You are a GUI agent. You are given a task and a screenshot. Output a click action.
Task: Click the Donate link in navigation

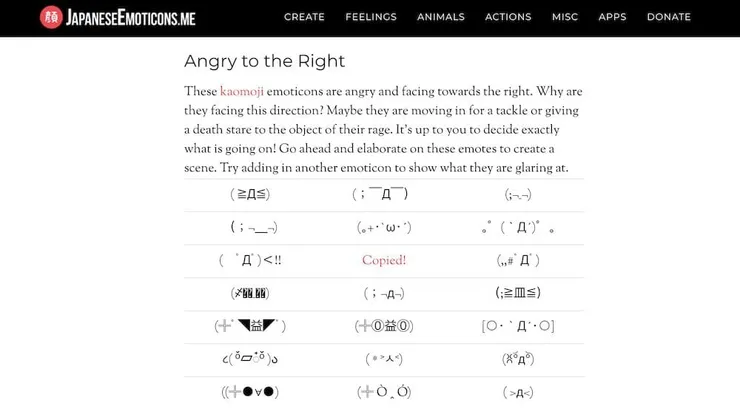[x=669, y=17]
